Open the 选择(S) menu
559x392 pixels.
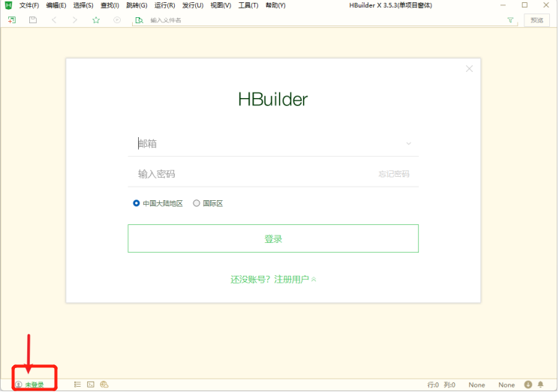coord(83,5)
